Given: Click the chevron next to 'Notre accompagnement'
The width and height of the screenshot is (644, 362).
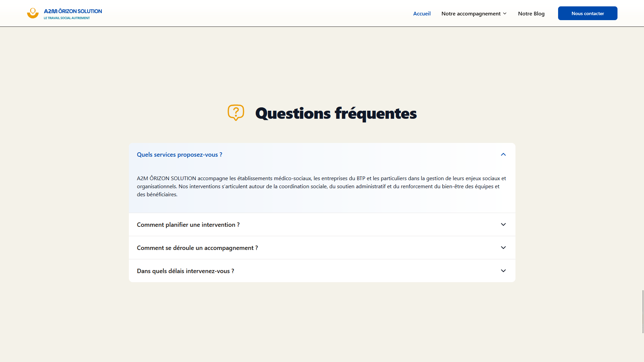Looking at the screenshot, I should pyautogui.click(x=504, y=13).
